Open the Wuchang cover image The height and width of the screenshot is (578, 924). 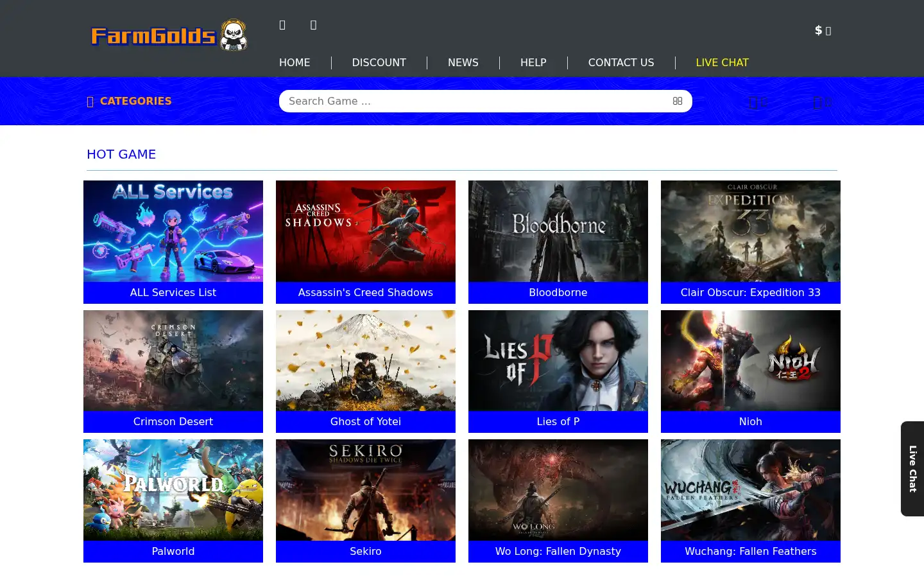pyautogui.click(x=751, y=490)
